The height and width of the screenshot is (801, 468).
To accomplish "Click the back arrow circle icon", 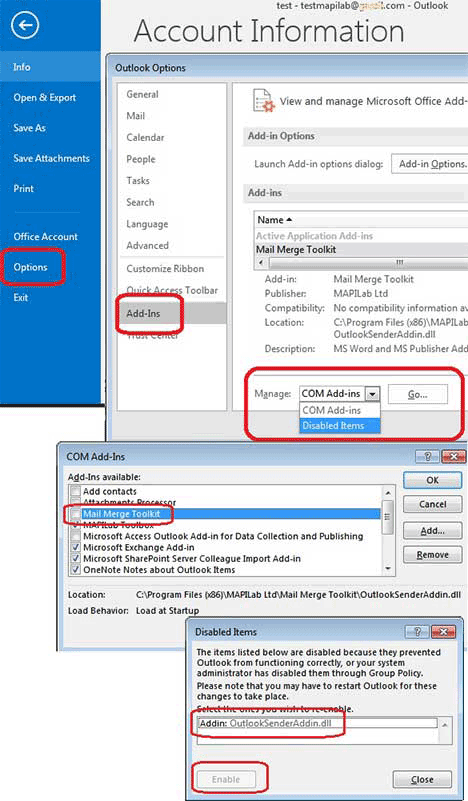I will pos(25,25).
